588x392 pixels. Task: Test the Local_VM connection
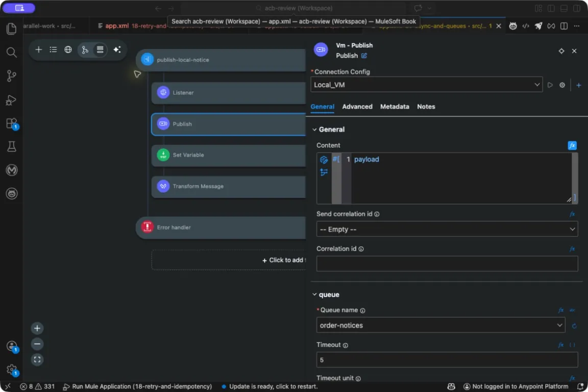[550, 85]
